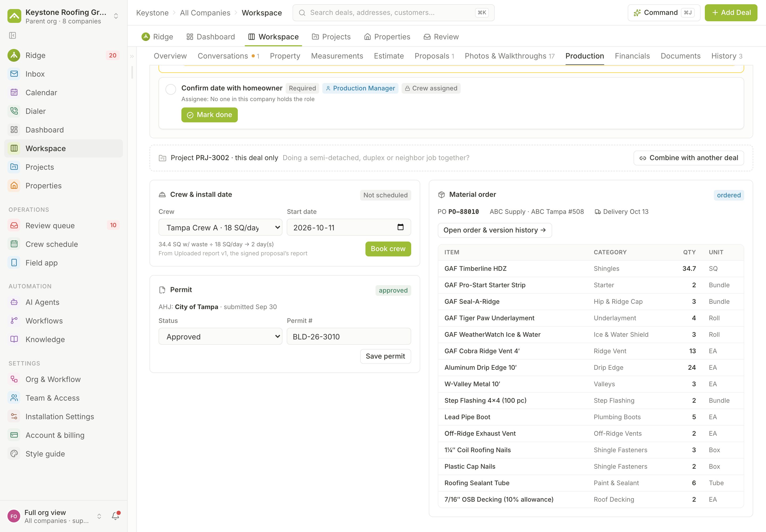Open the Style guide palette icon

click(14, 454)
